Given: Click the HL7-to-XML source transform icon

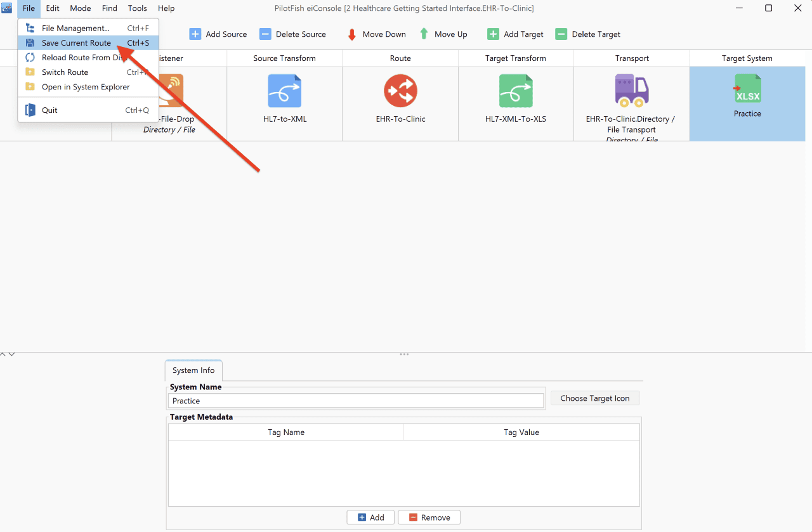Looking at the screenshot, I should coord(284,91).
